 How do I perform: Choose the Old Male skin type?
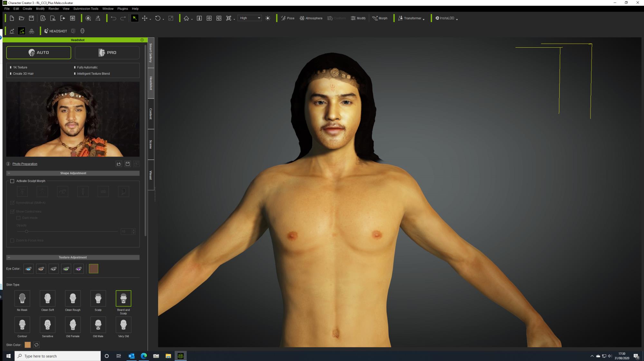[98, 325]
